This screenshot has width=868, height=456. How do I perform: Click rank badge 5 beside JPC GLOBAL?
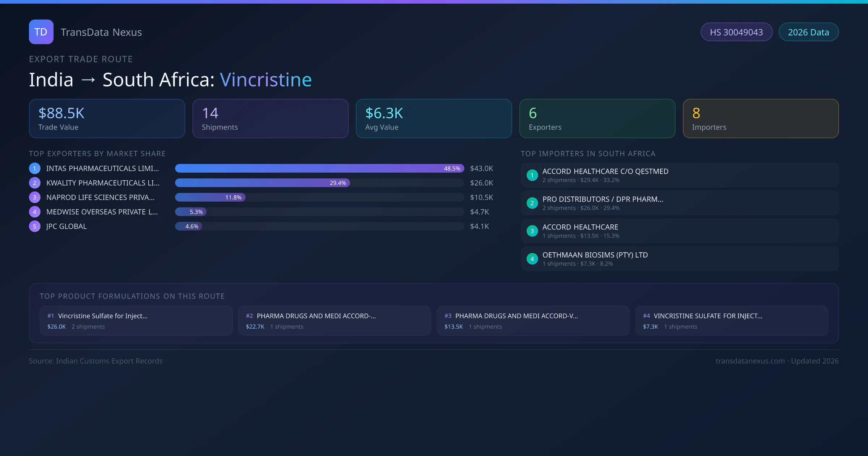34,226
